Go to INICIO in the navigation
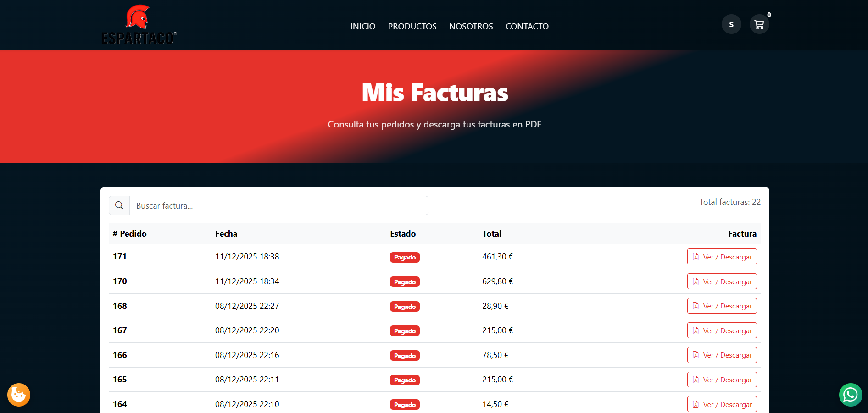Viewport: 868px width, 413px height. coord(363,27)
